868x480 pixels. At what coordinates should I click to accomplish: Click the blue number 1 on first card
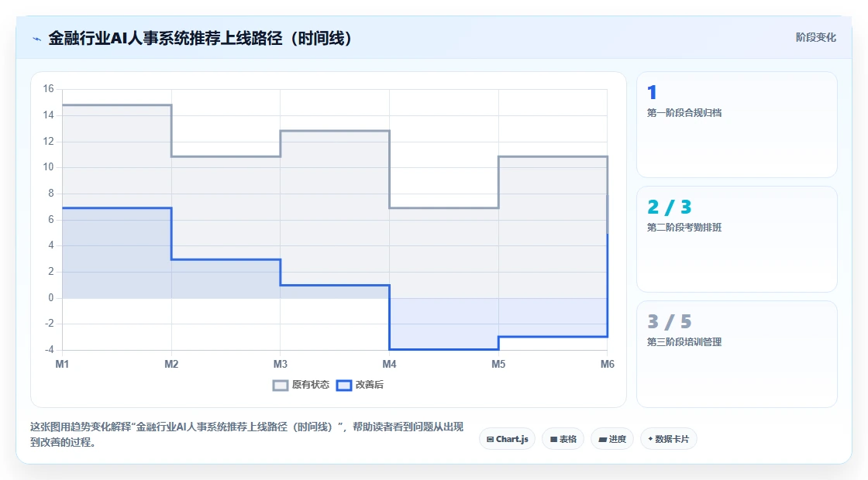click(x=652, y=92)
